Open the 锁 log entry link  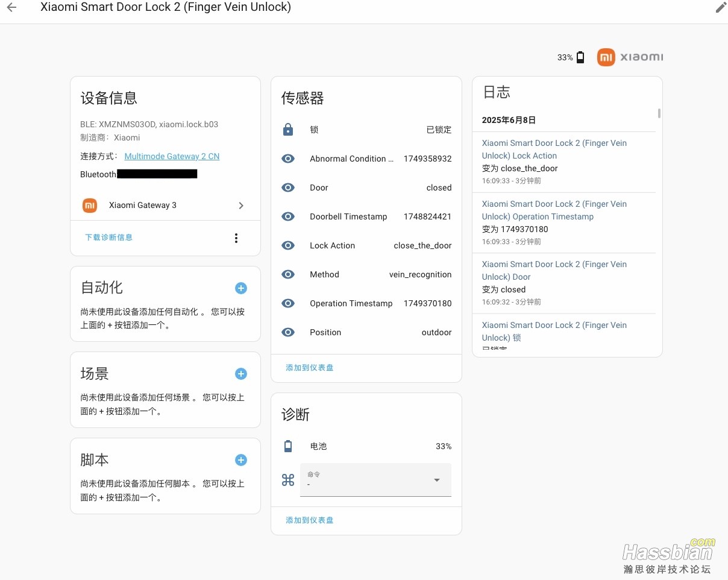(554, 332)
